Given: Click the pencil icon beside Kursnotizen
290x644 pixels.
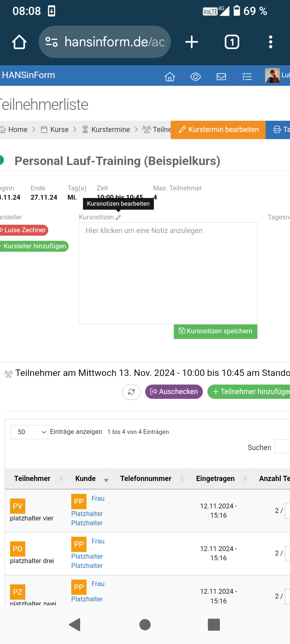Looking at the screenshot, I should tap(118, 217).
